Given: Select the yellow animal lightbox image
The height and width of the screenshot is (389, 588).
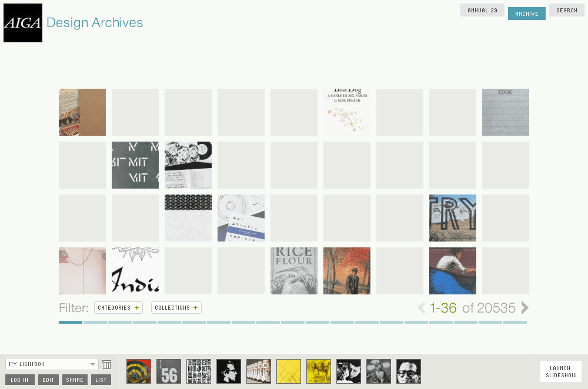Looking at the screenshot, I should 319,371.
